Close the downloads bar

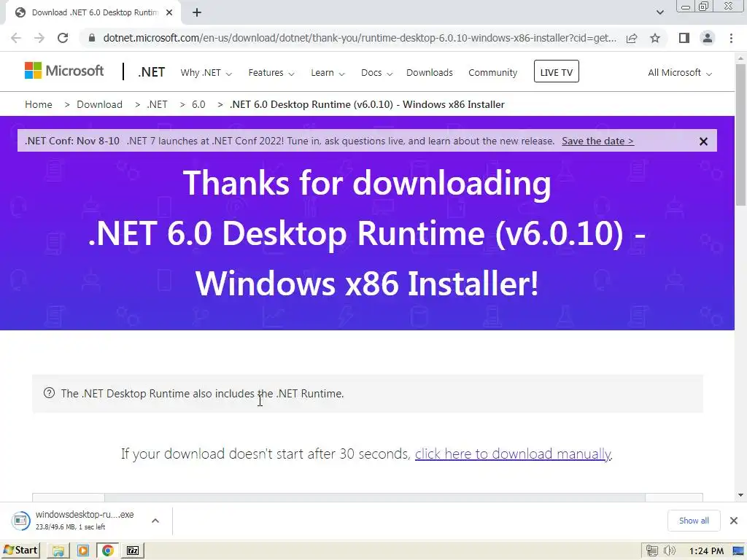click(x=734, y=521)
